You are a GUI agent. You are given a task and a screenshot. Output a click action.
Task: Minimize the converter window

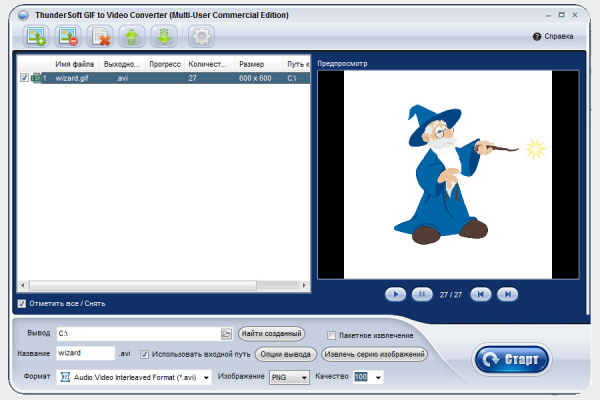(548, 15)
